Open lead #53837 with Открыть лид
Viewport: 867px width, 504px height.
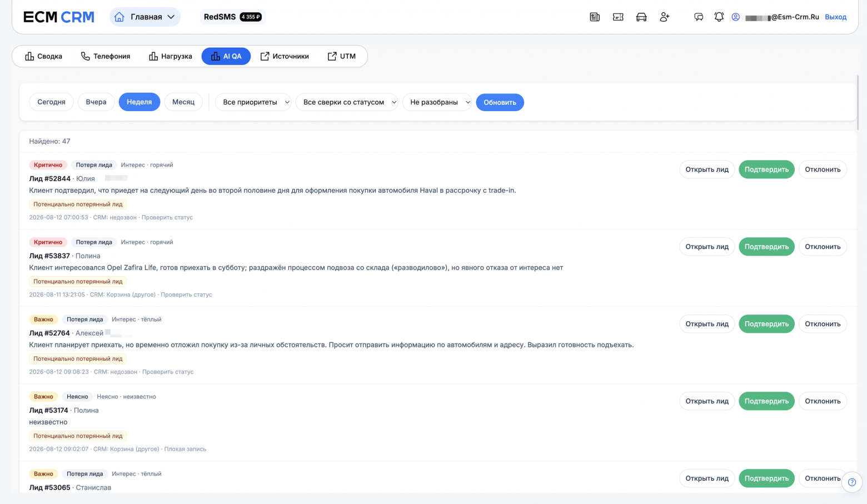click(x=707, y=247)
